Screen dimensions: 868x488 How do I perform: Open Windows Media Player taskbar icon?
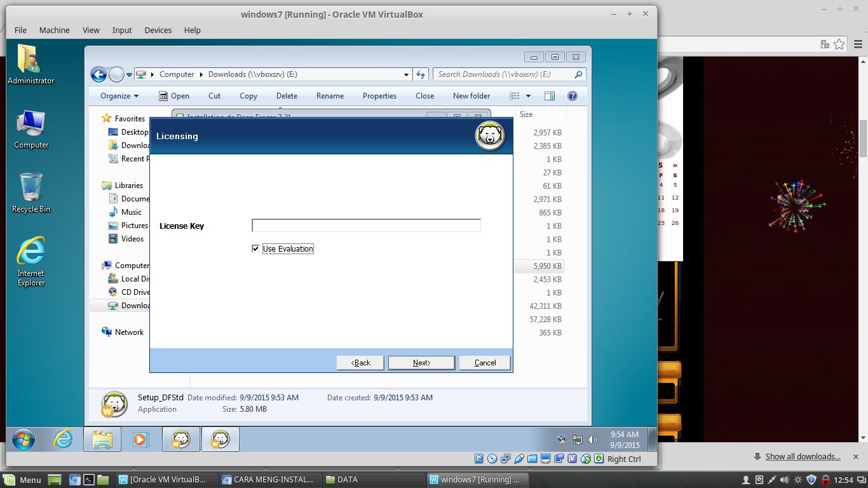click(141, 439)
